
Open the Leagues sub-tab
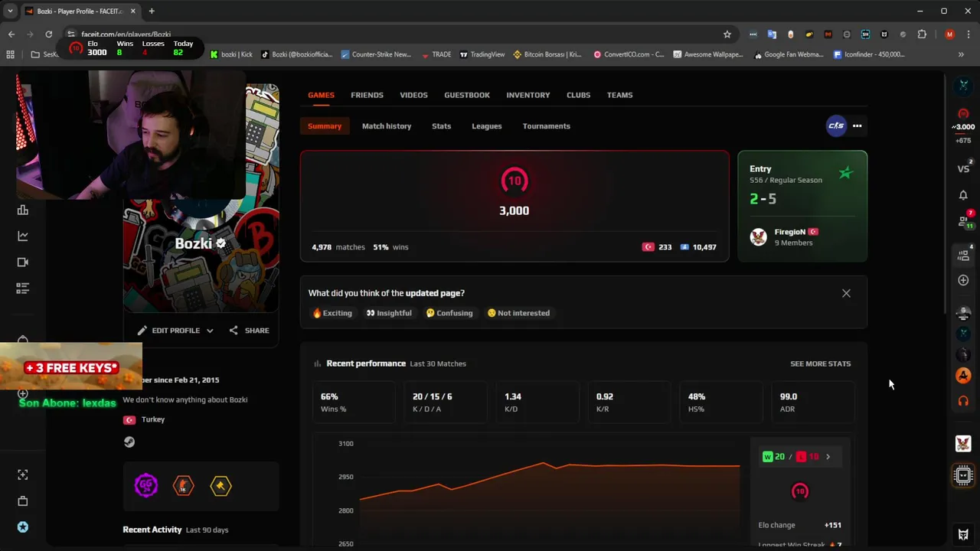click(x=487, y=126)
